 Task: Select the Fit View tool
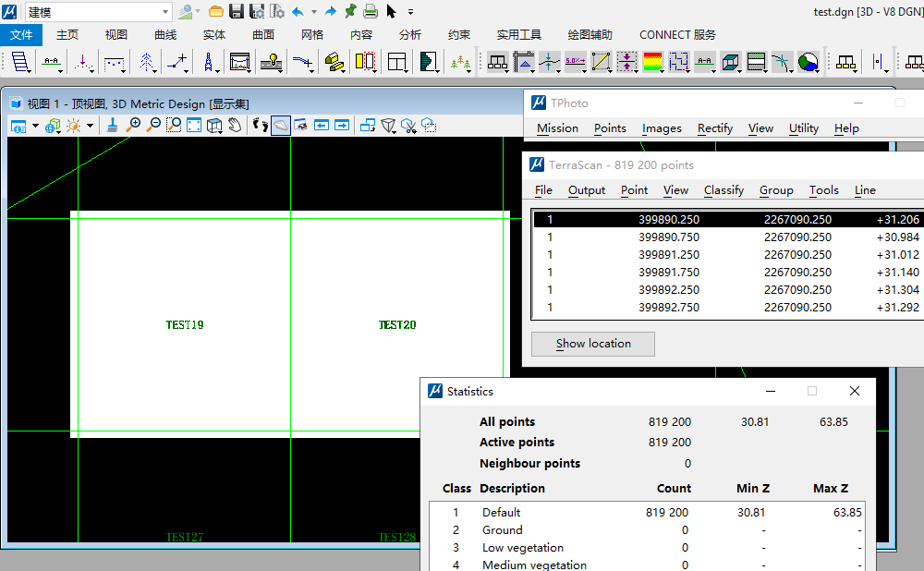click(x=194, y=125)
